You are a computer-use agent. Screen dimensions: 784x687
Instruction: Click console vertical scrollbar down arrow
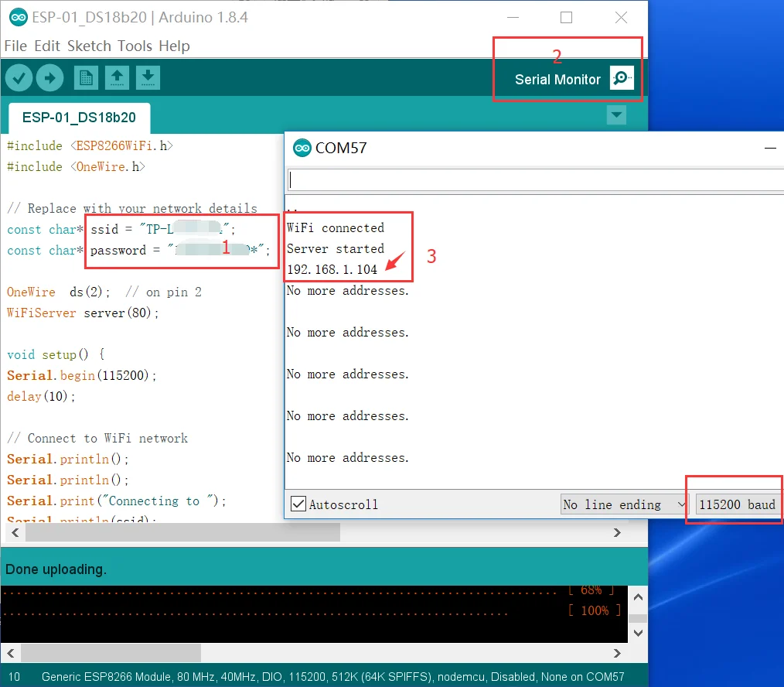tap(638, 633)
